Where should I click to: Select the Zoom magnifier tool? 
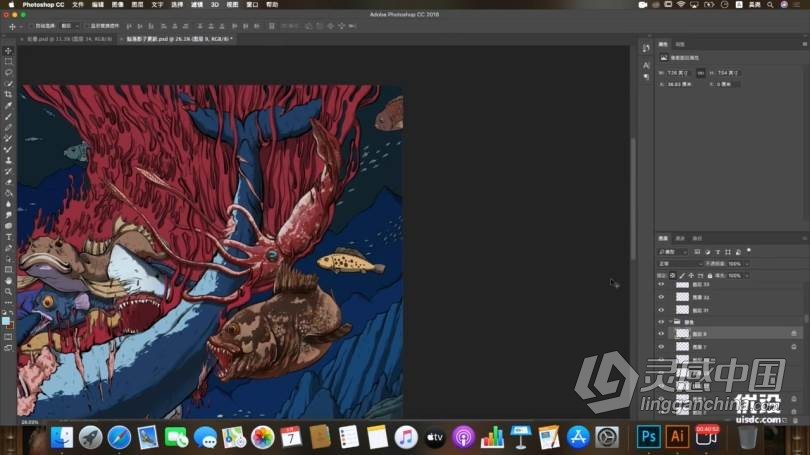tap(9, 291)
